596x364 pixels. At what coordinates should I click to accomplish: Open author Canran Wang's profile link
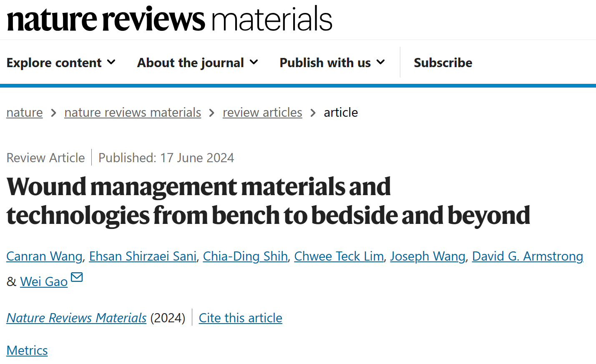[x=45, y=256]
